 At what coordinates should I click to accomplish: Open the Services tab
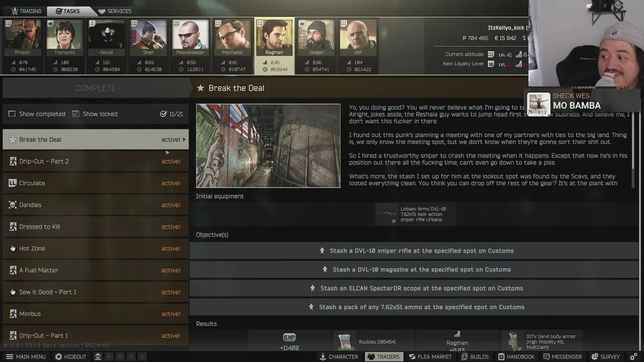tap(114, 11)
